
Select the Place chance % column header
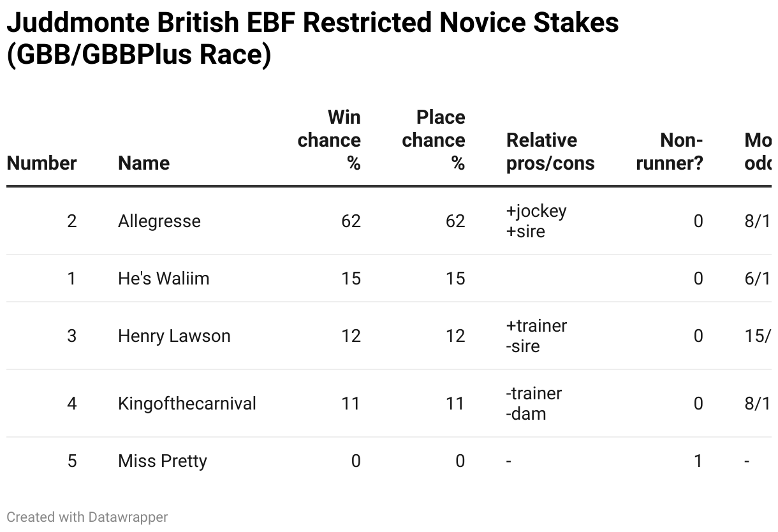point(434,140)
